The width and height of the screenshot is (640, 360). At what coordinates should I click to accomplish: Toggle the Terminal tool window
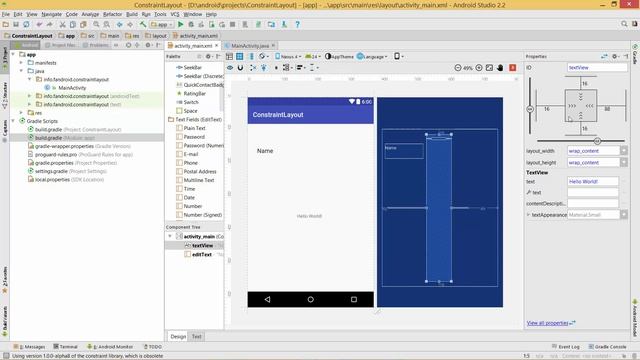pos(65,347)
